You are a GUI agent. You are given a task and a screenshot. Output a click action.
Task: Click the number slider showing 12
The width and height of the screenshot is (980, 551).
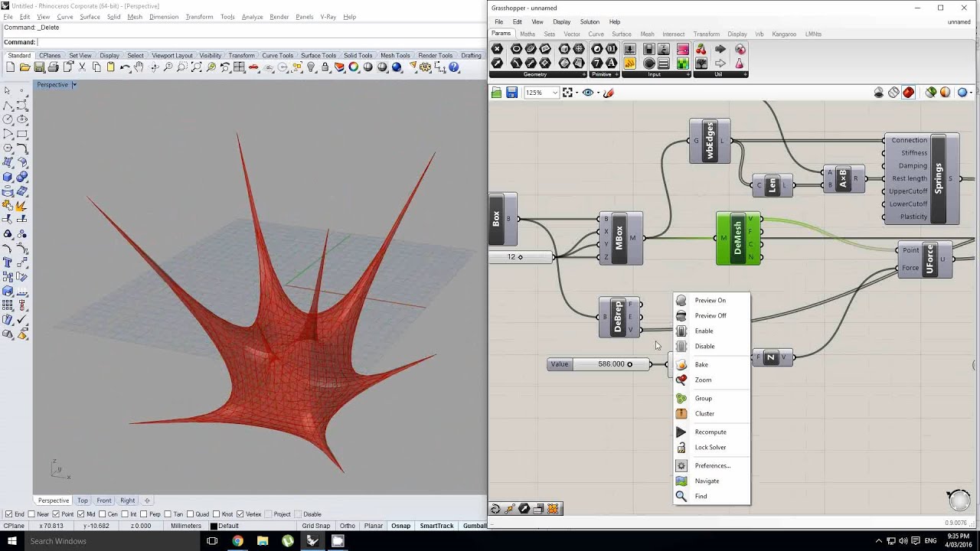(521, 257)
